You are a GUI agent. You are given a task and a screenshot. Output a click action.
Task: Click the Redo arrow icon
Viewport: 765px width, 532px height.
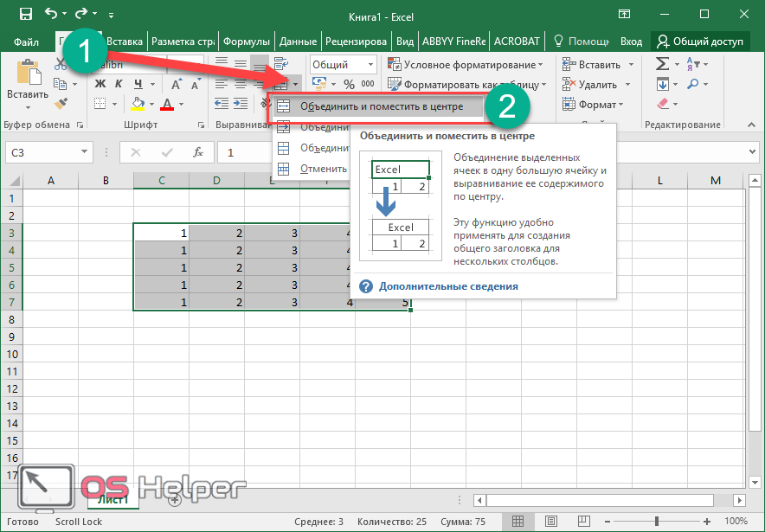(x=81, y=14)
